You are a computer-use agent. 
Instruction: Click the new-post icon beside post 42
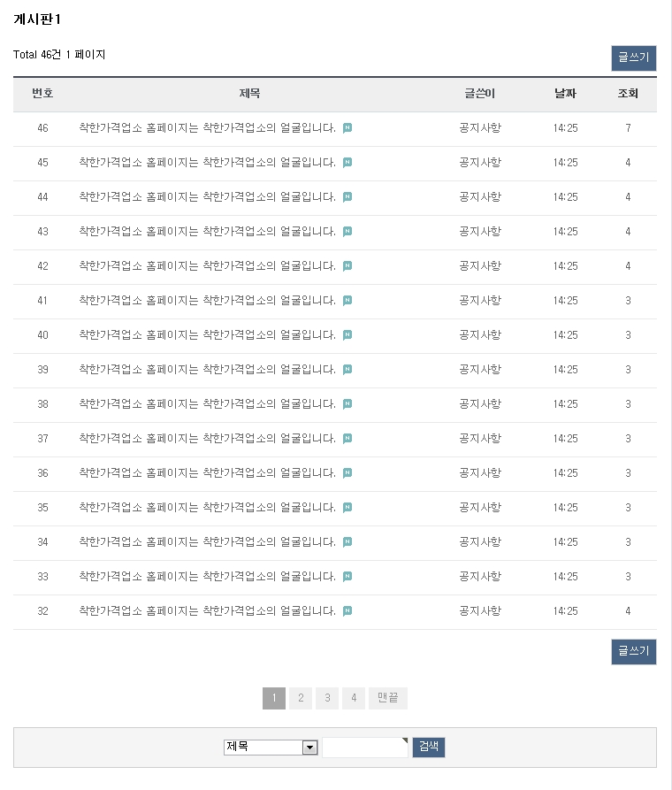click(x=347, y=266)
